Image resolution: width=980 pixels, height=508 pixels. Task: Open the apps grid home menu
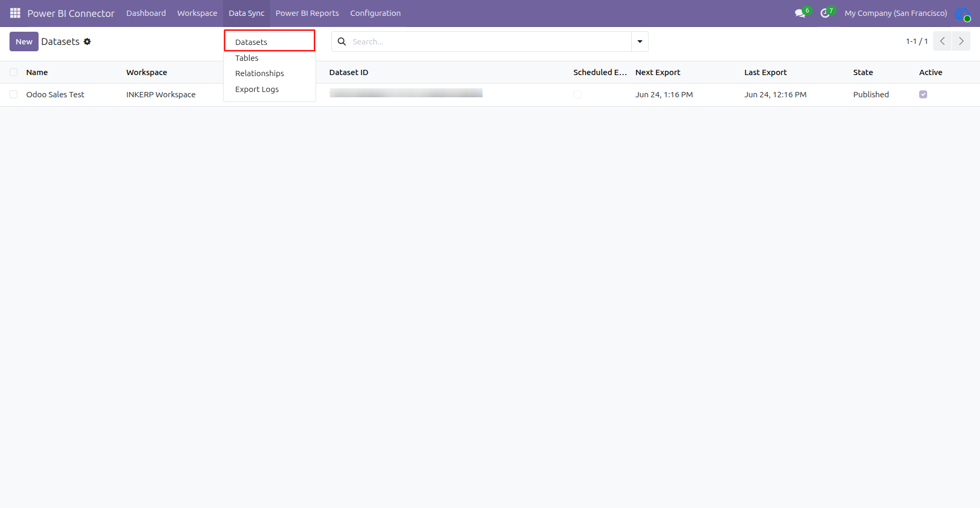click(15, 13)
